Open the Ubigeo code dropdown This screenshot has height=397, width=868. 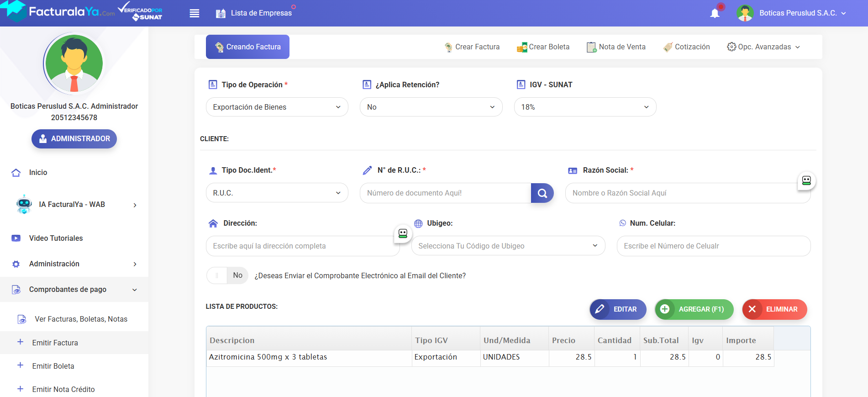508,246
